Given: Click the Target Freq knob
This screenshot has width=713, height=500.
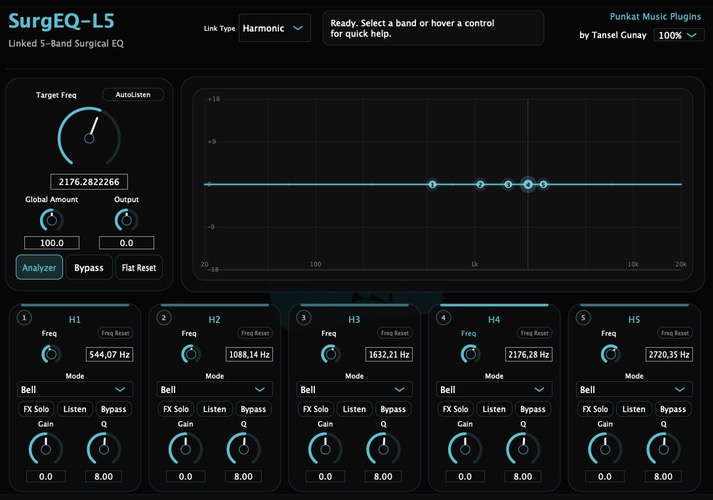Looking at the screenshot, I should click(x=89, y=138).
